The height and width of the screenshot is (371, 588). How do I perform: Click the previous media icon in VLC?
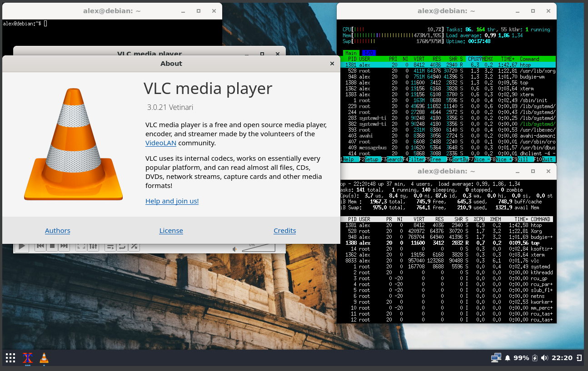pyautogui.click(x=40, y=246)
